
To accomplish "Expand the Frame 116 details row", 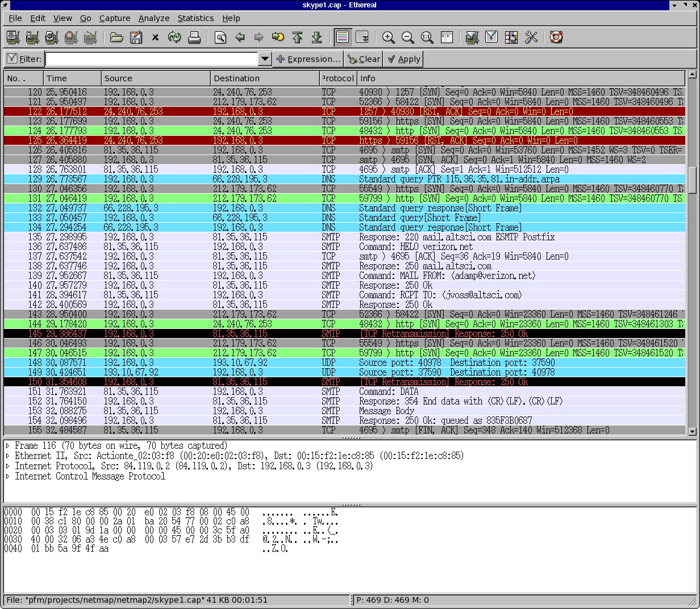I will [8, 446].
